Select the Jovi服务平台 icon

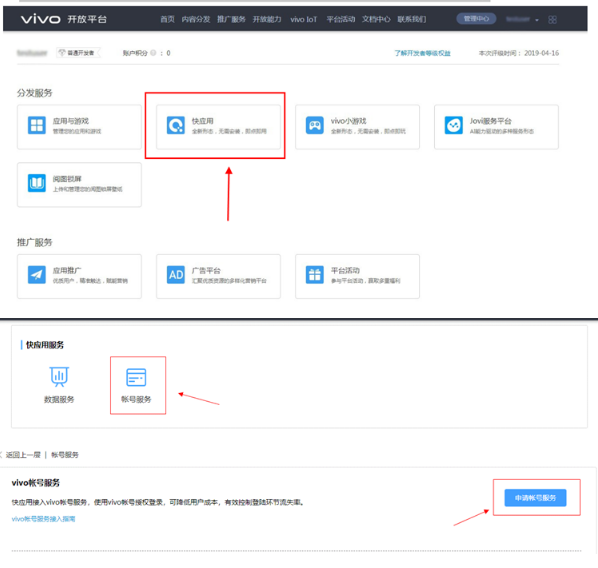pyautogui.click(x=454, y=125)
